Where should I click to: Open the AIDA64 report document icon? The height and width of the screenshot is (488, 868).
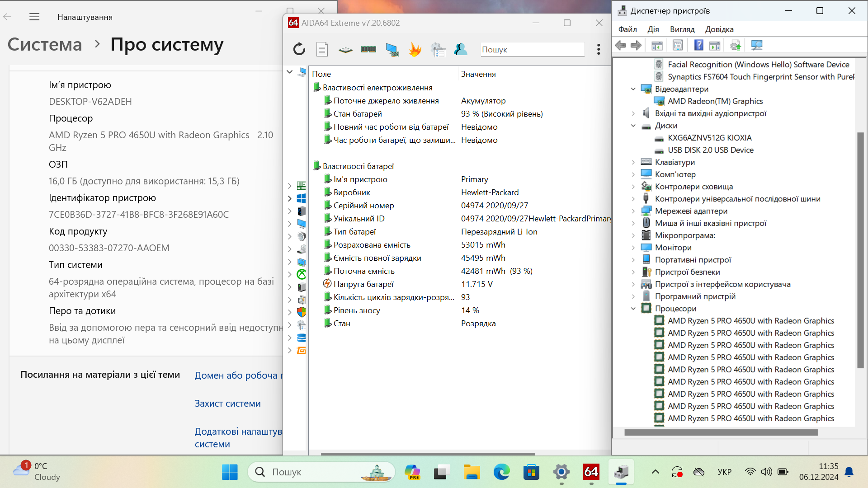[x=322, y=49]
